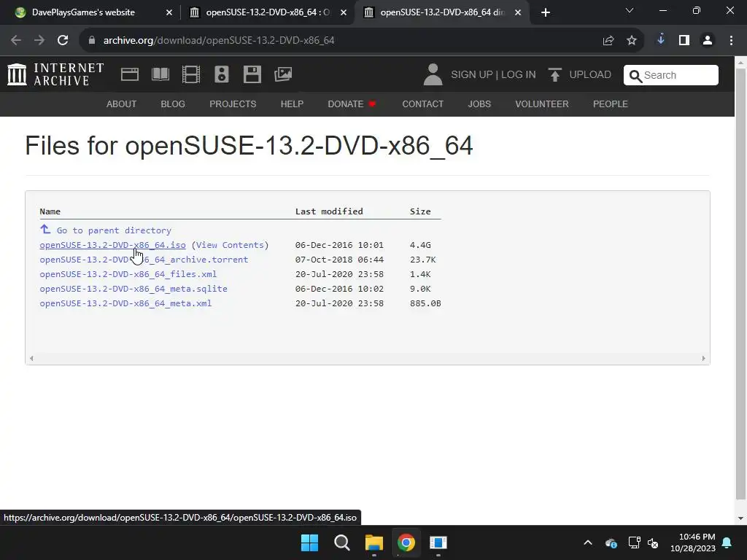The height and width of the screenshot is (560, 747).
Task: Click the UPLOAD link
Action: (x=590, y=75)
